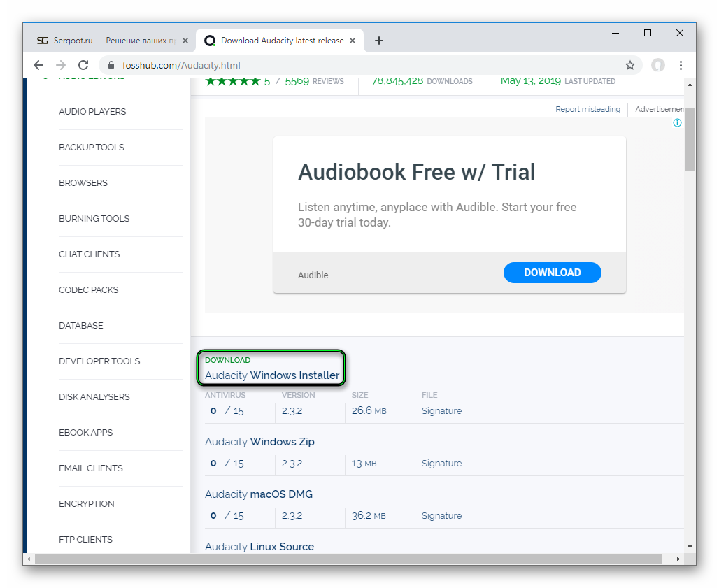Close the Sergoot.ru tab

[185, 41]
